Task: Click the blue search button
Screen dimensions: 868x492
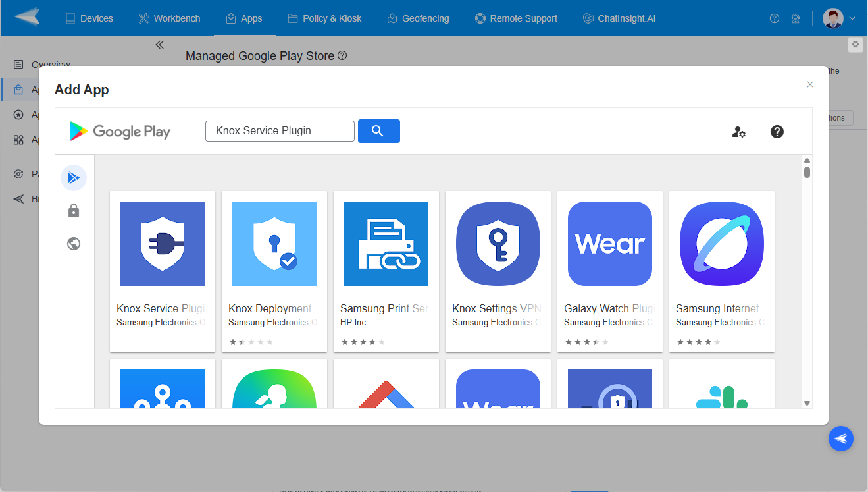Action: click(378, 130)
